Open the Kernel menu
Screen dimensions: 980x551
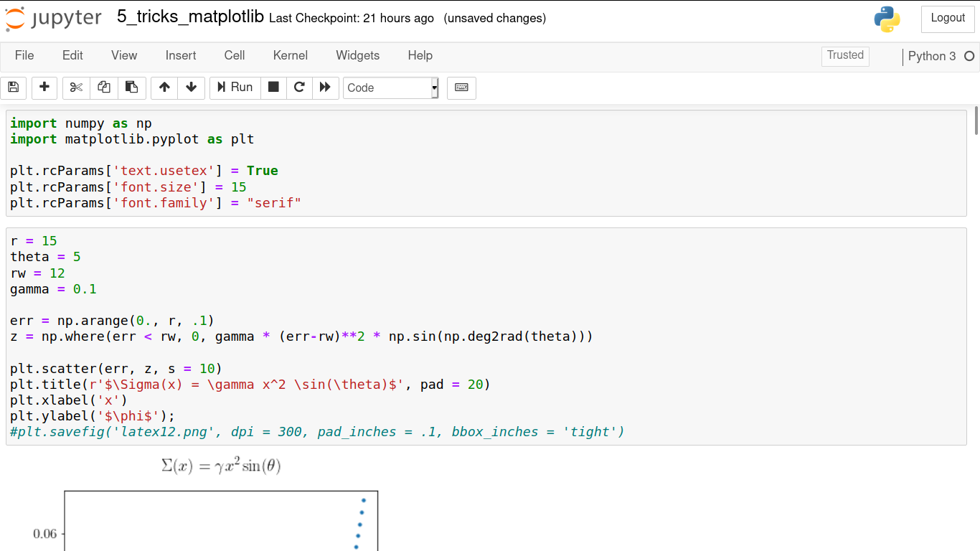pyautogui.click(x=290, y=55)
